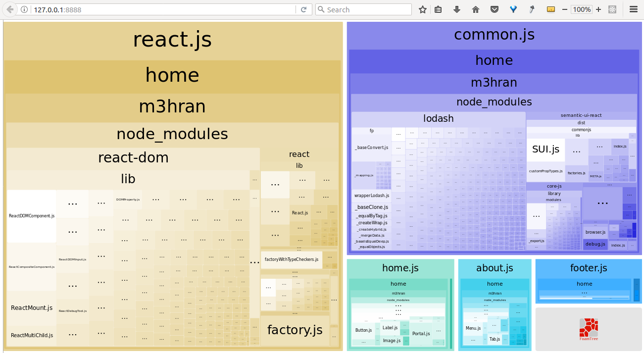Show your bookmarks list

pyautogui.click(x=438, y=9)
